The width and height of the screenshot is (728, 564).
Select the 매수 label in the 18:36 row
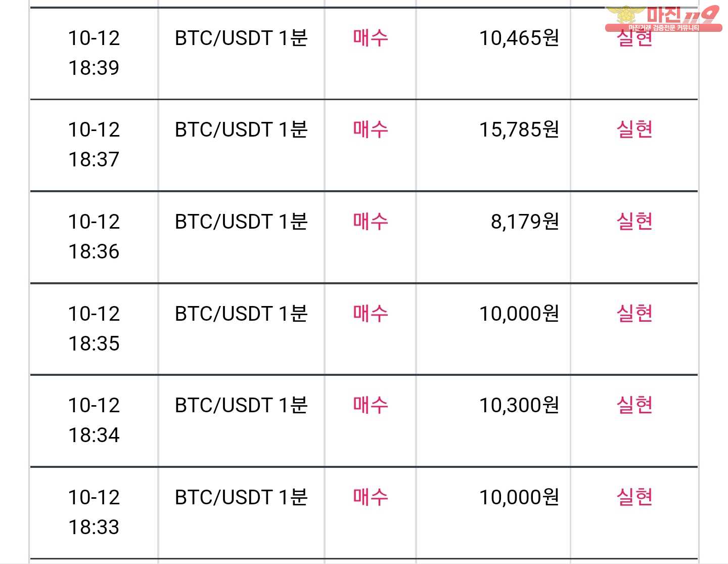tap(371, 222)
